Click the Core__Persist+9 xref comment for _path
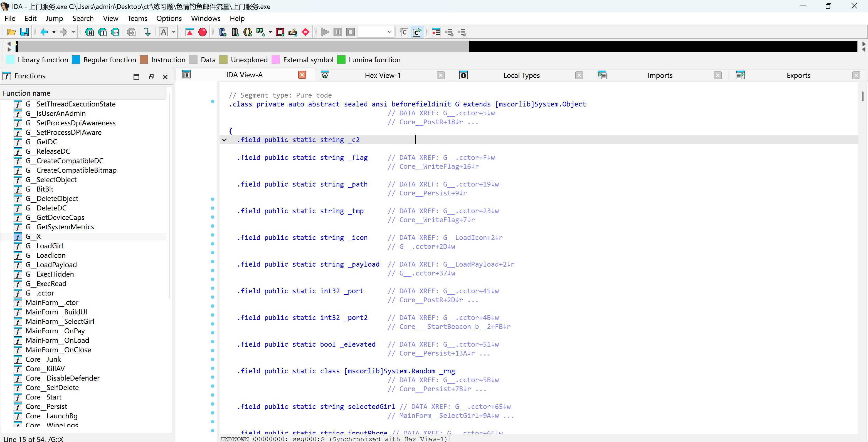This screenshot has height=442, width=868. 427,193
